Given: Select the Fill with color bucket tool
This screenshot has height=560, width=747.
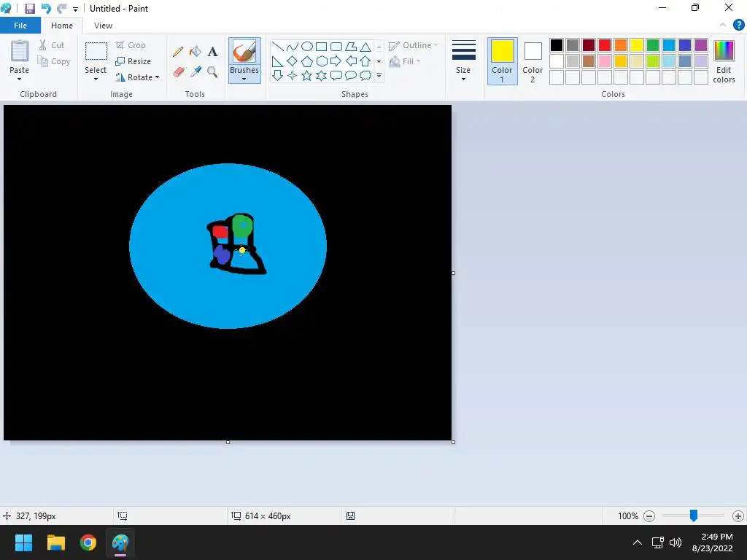Looking at the screenshot, I should 196,52.
